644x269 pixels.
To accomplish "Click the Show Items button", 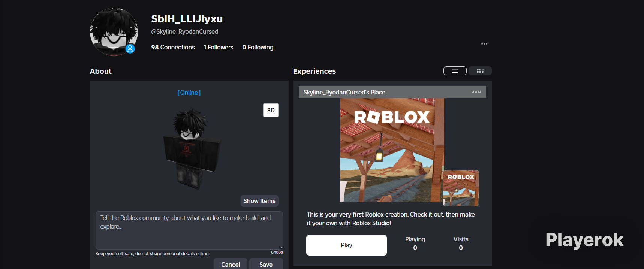I will [x=259, y=201].
